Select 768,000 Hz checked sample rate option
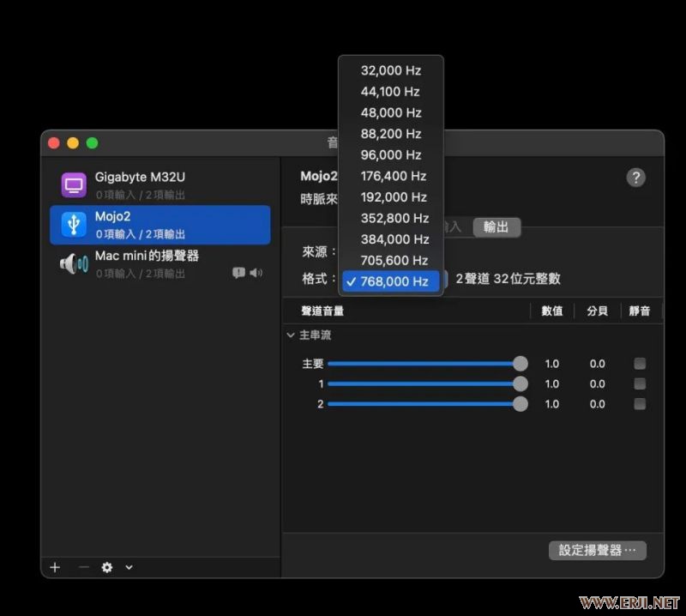 click(x=393, y=281)
